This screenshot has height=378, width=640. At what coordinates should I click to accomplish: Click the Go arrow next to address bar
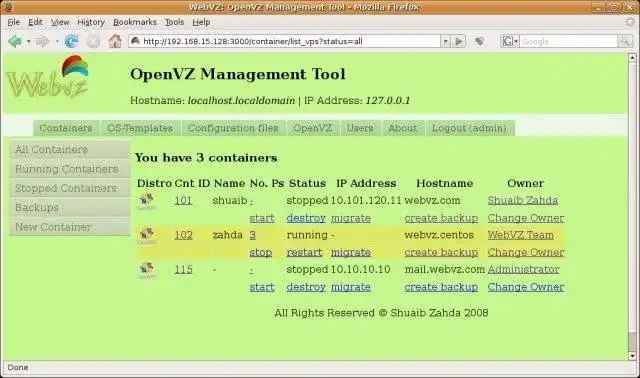[459, 41]
